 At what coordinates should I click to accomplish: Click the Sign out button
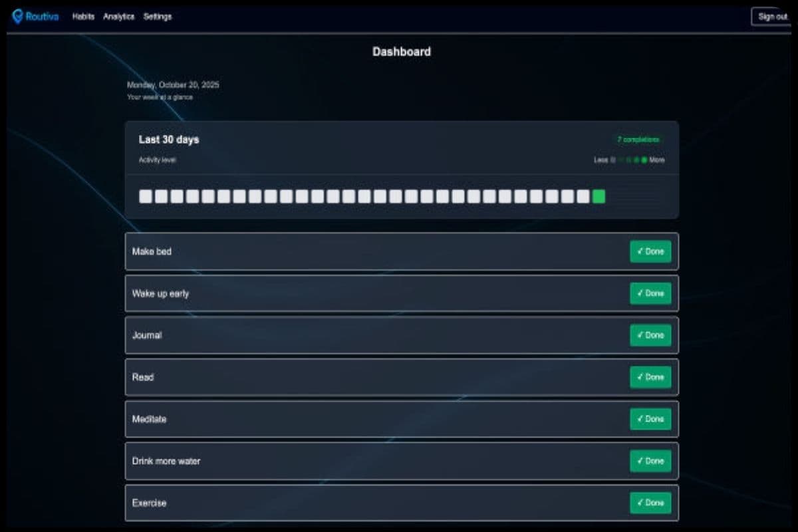click(772, 17)
